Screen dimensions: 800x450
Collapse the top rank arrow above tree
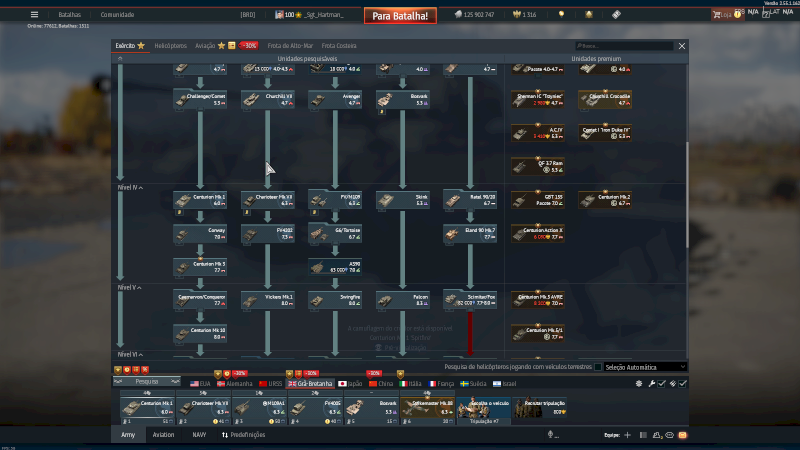pyautogui.click(x=120, y=59)
